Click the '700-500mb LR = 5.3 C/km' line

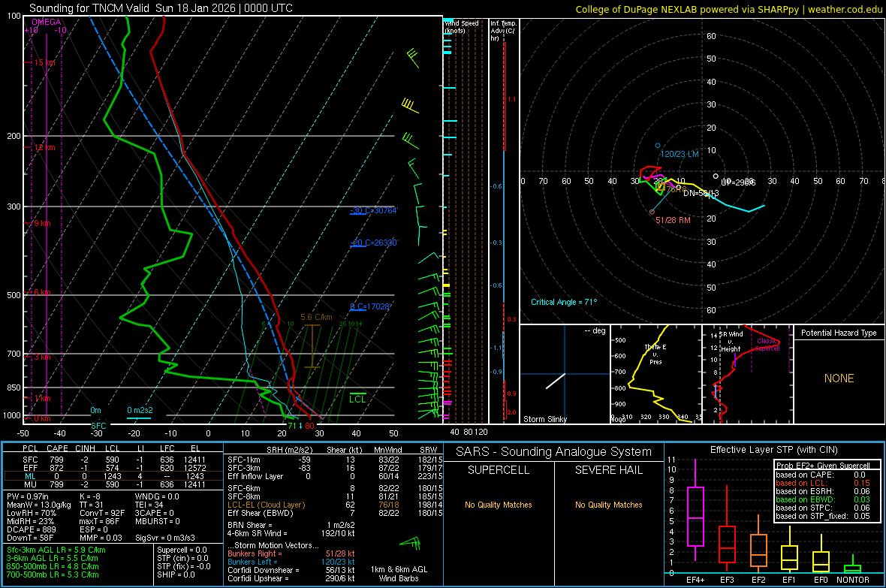(x=53, y=574)
